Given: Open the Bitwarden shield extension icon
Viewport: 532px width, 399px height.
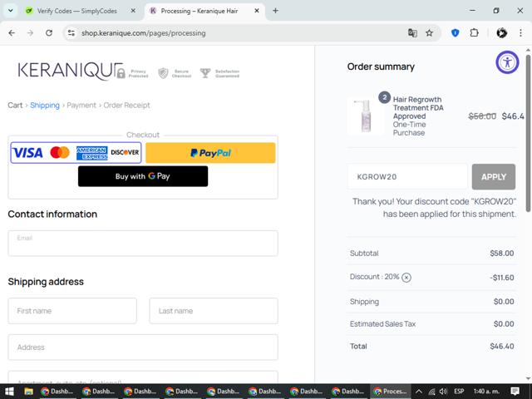Looking at the screenshot, I should pos(456,33).
